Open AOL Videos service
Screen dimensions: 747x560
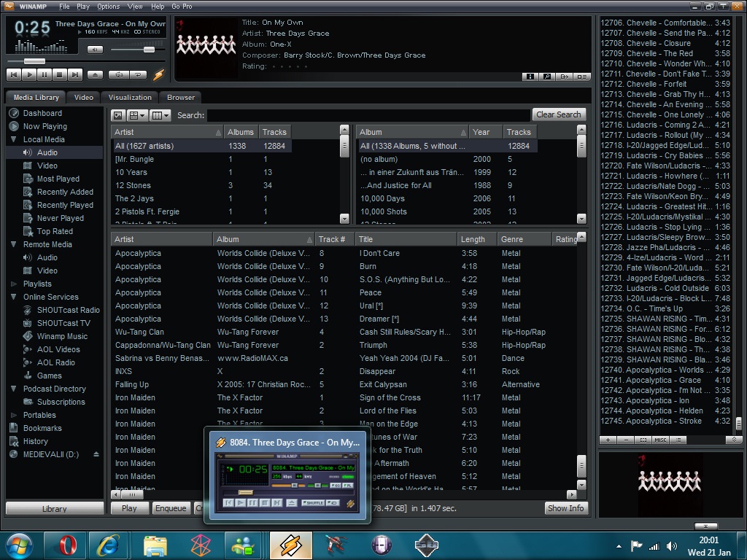[58, 349]
